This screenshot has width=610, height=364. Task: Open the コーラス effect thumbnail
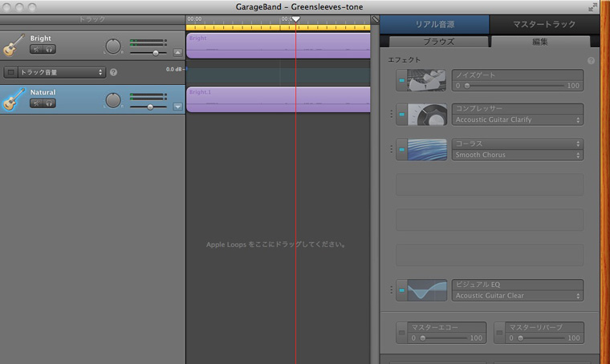click(x=427, y=149)
